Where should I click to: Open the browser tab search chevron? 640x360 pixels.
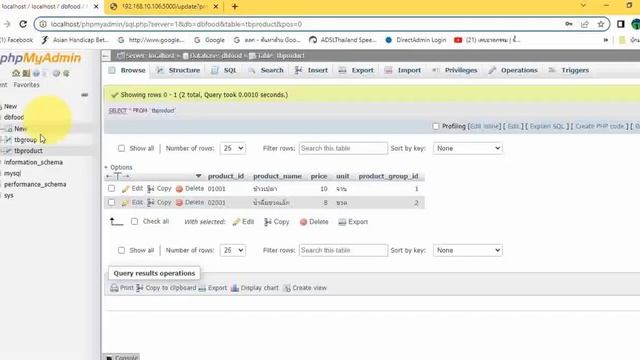coord(583,5)
